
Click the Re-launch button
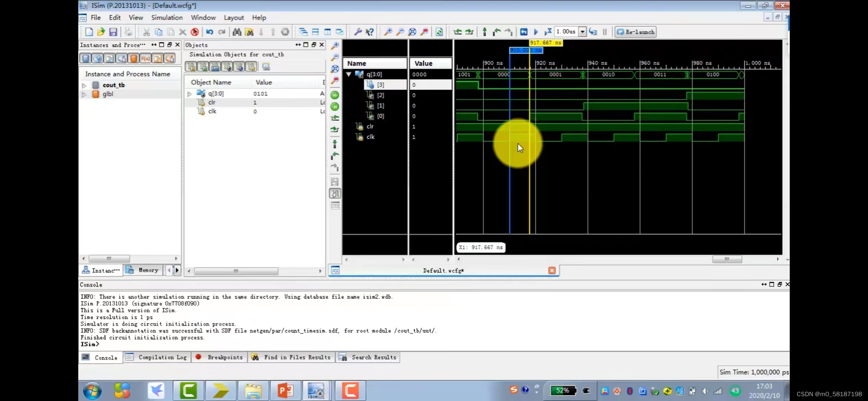[635, 32]
